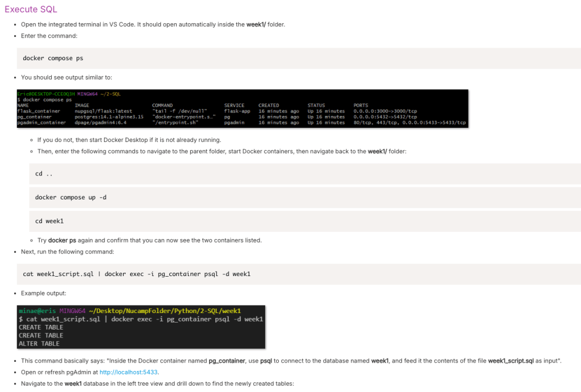Click the CREATE TABLE example output screenshot
This screenshot has height=392, width=581.
pos(141,327)
